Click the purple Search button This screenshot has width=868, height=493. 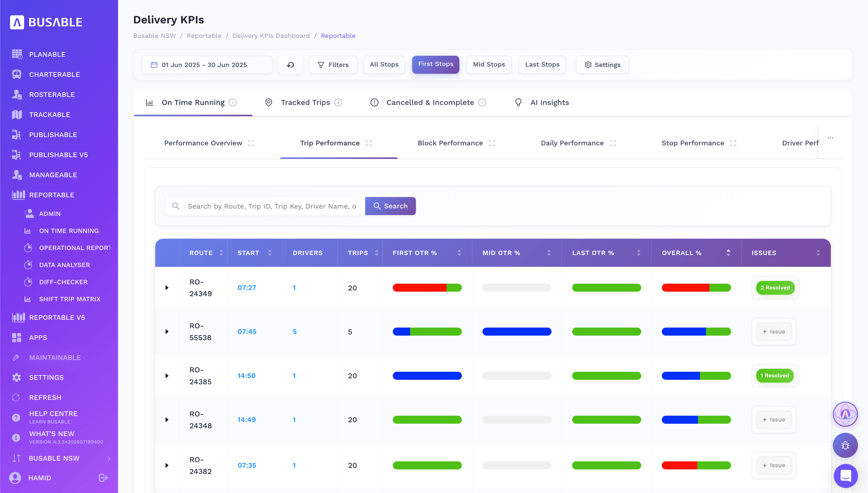pyautogui.click(x=390, y=206)
